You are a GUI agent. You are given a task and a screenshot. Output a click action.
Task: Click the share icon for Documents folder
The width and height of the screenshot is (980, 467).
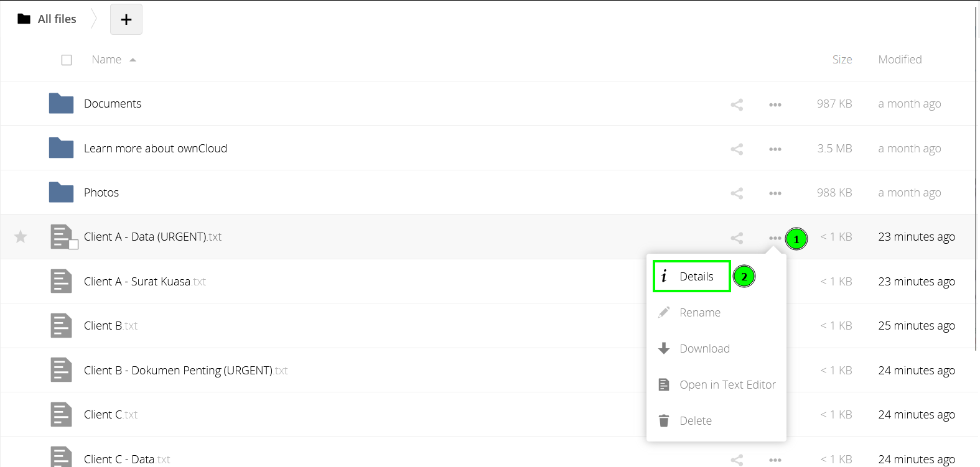pos(737,104)
